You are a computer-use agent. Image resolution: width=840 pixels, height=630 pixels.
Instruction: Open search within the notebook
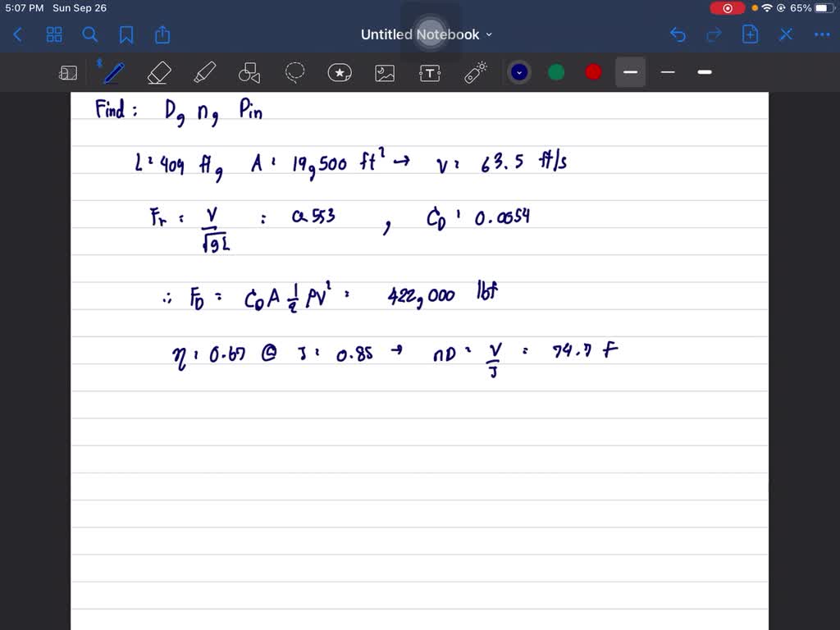point(90,34)
